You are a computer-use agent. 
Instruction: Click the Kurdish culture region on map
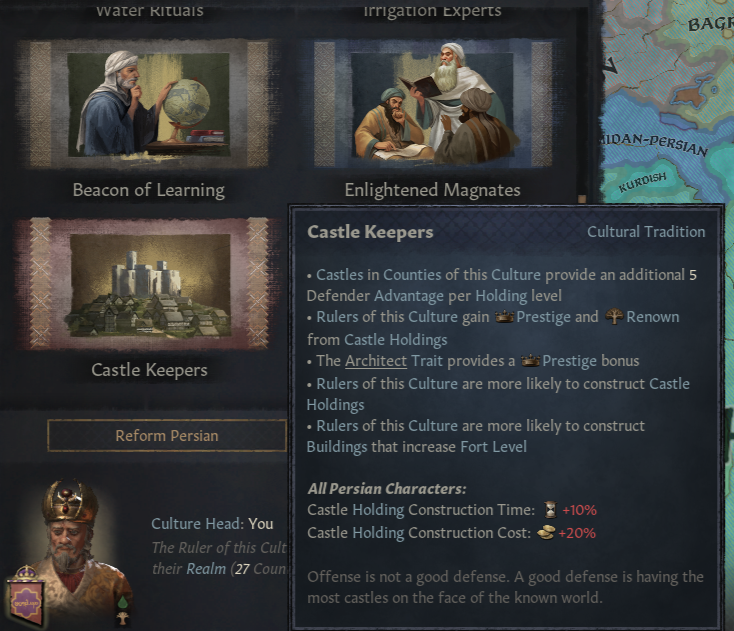tap(642, 183)
